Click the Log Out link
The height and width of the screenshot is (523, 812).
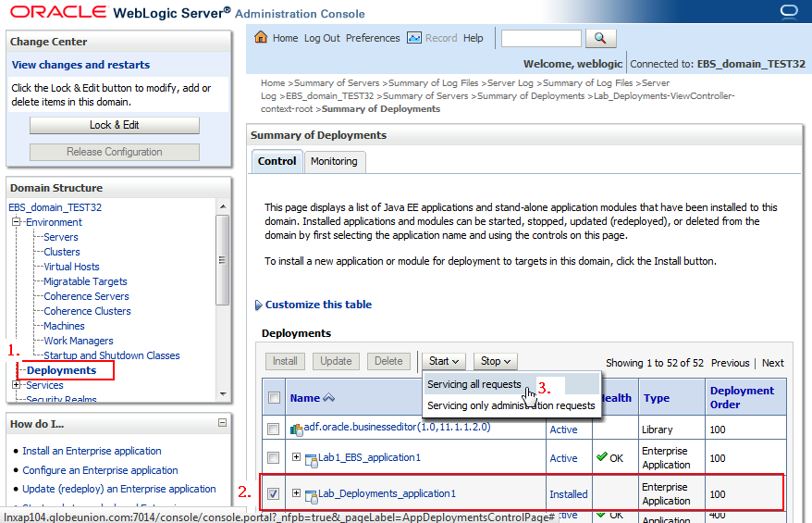pyautogui.click(x=322, y=38)
